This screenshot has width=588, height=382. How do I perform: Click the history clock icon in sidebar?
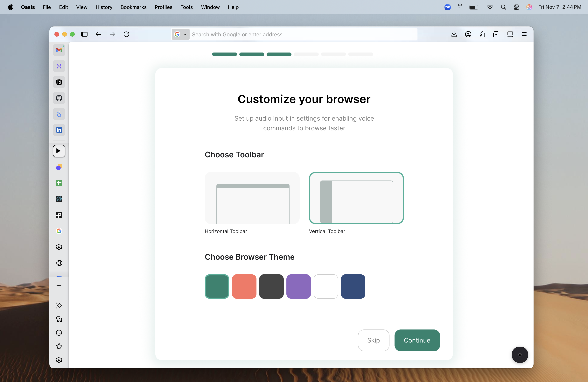pos(59,333)
